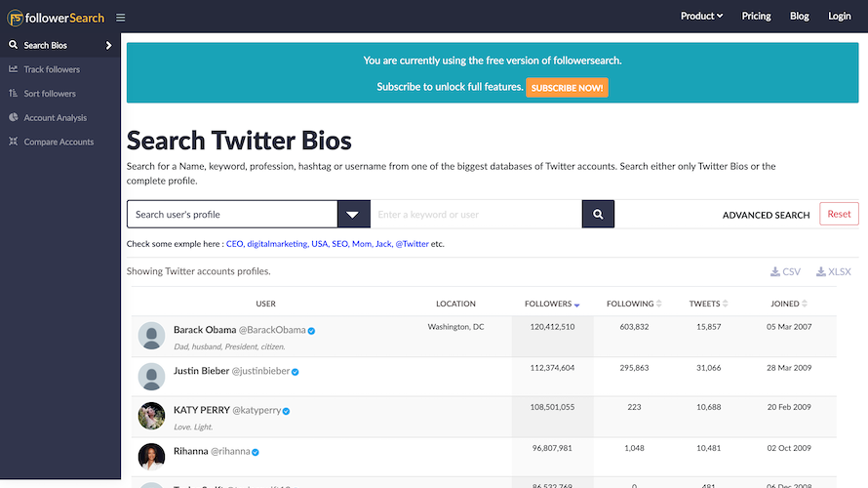Toggle sorting on the Joined column
Screen dimensions: 868x488
[789, 304]
